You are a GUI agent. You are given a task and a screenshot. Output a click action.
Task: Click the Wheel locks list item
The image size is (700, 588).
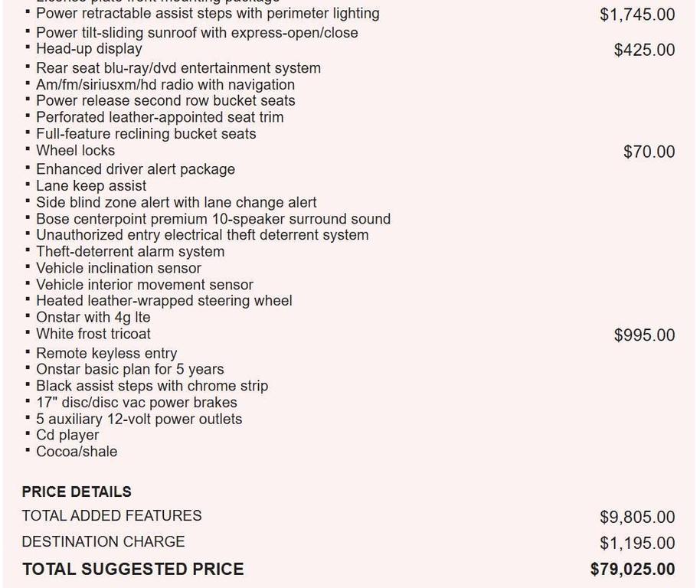coord(76,150)
